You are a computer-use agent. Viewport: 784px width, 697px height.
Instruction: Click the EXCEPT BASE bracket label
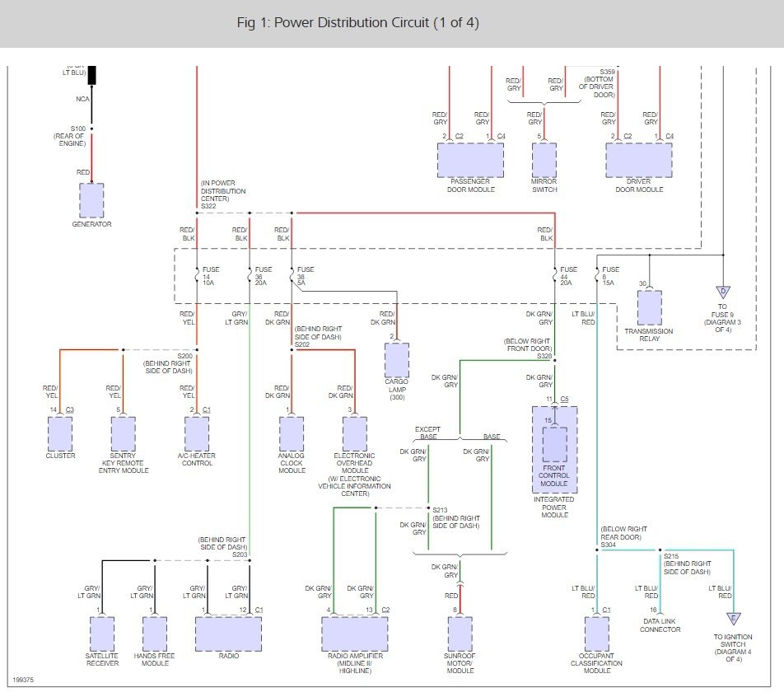428,433
